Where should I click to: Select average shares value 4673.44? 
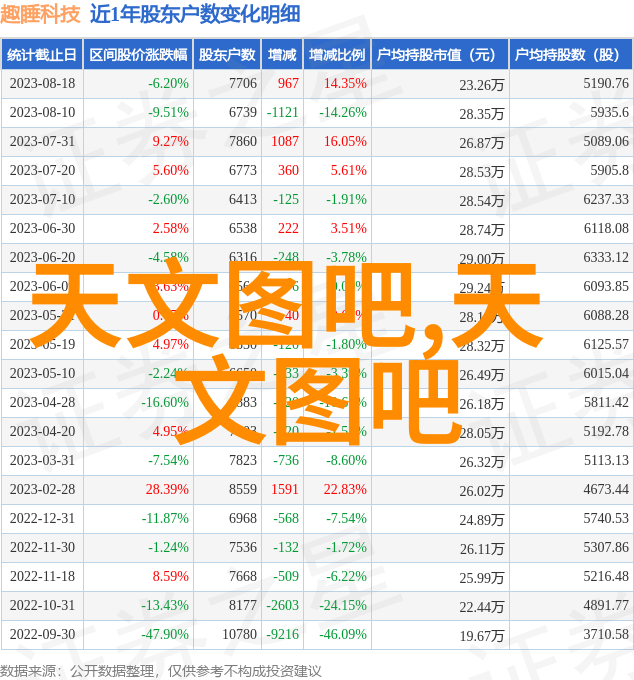(x=606, y=490)
